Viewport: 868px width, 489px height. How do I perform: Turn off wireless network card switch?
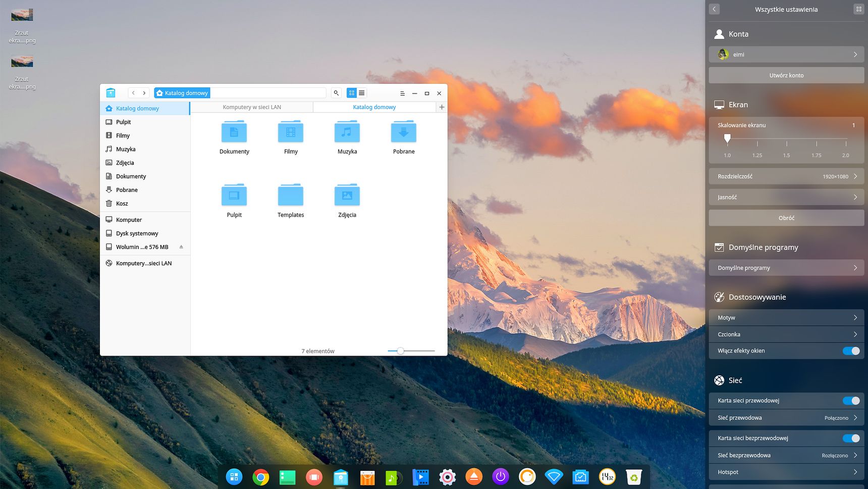[851, 438]
